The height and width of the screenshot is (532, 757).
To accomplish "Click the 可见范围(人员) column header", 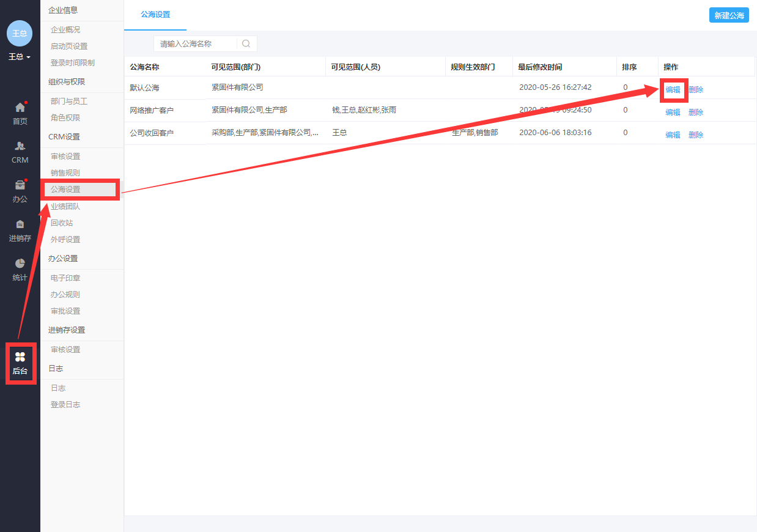I will [356, 67].
